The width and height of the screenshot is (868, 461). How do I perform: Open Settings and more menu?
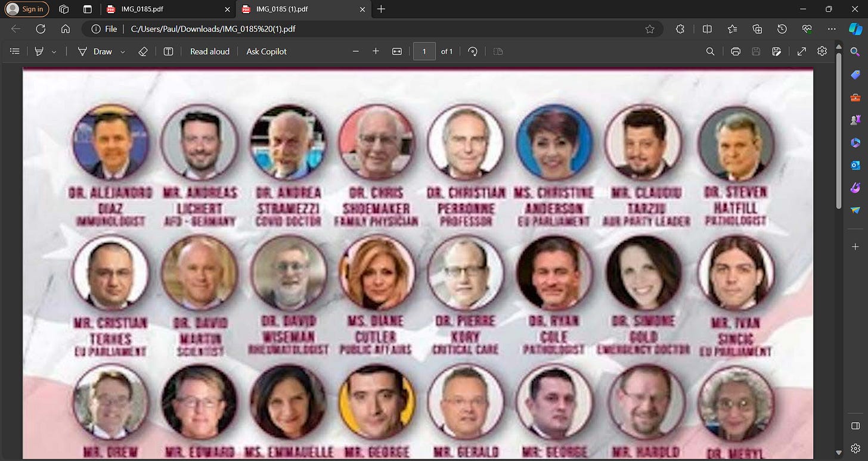[832, 29]
